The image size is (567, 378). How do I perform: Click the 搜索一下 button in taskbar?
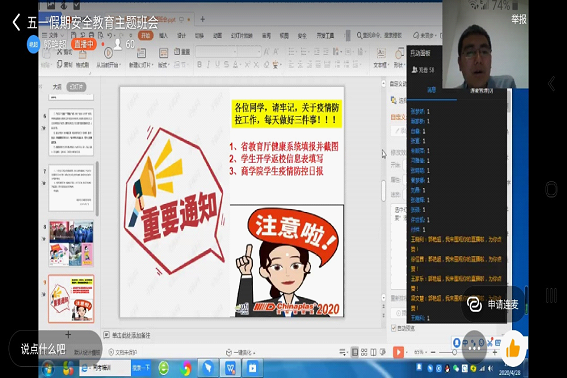point(141,368)
